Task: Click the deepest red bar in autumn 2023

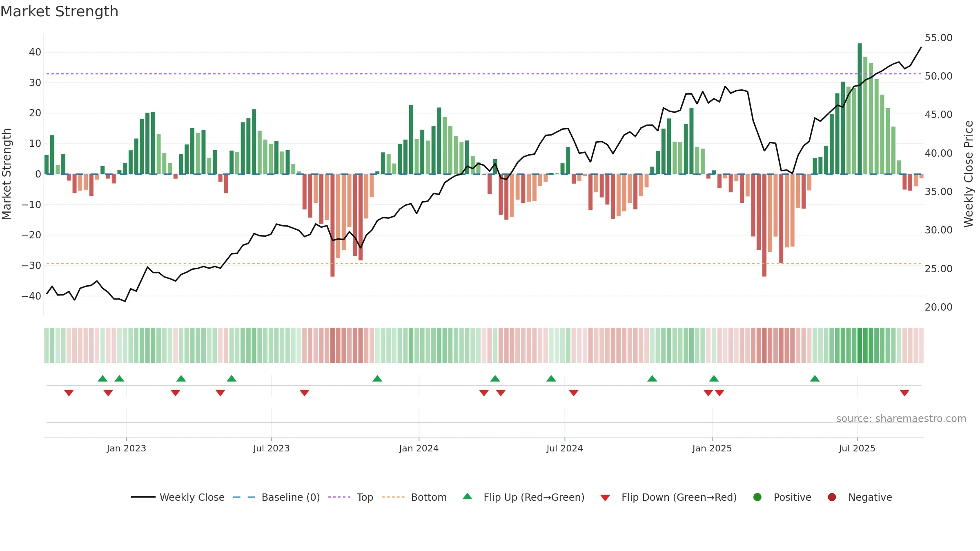Action: coord(332,225)
